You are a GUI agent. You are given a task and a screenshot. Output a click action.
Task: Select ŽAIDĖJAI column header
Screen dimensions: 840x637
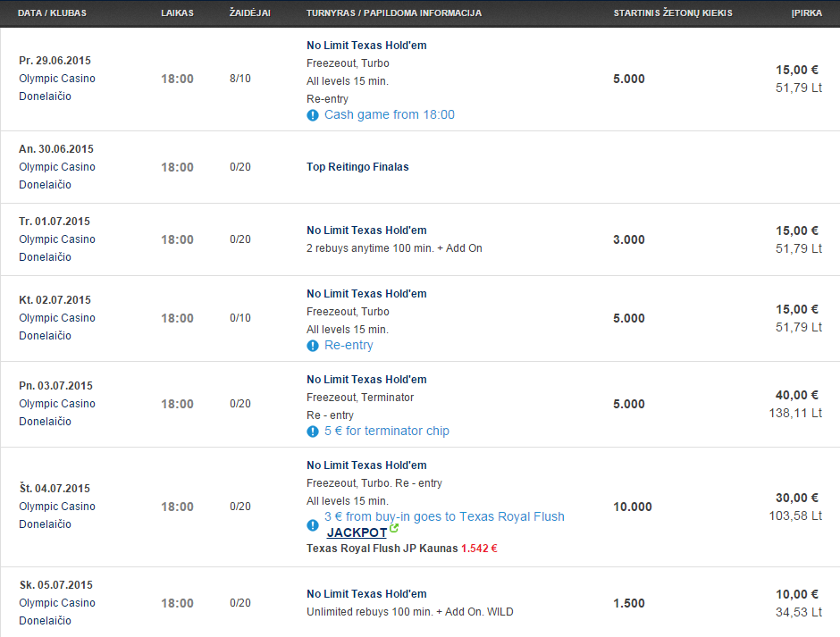[249, 13]
